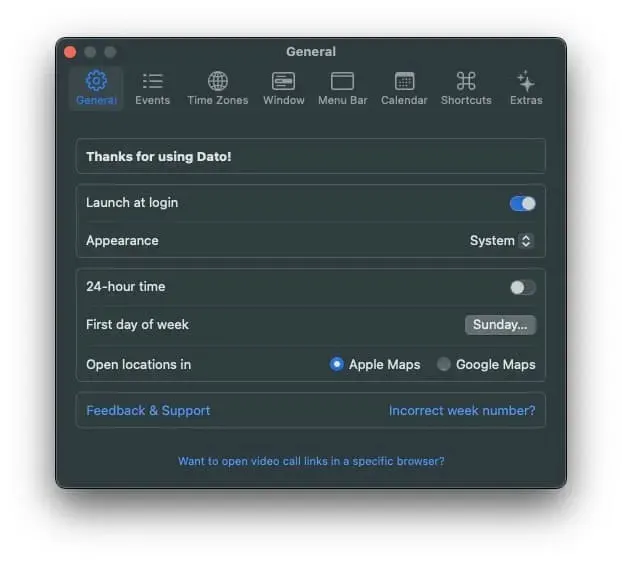Click the Appearance label
Image resolution: width=622 pixels, height=562 pixels.
(x=122, y=241)
